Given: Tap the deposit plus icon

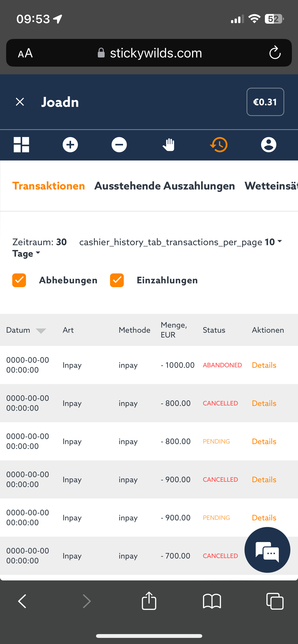Looking at the screenshot, I should [x=70, y=145].
